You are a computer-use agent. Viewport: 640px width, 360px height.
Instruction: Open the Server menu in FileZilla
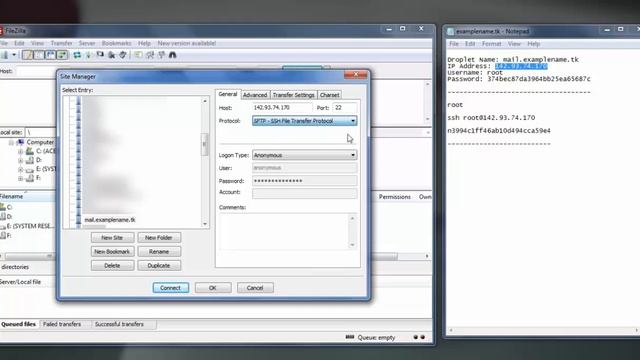coord(87,43)
